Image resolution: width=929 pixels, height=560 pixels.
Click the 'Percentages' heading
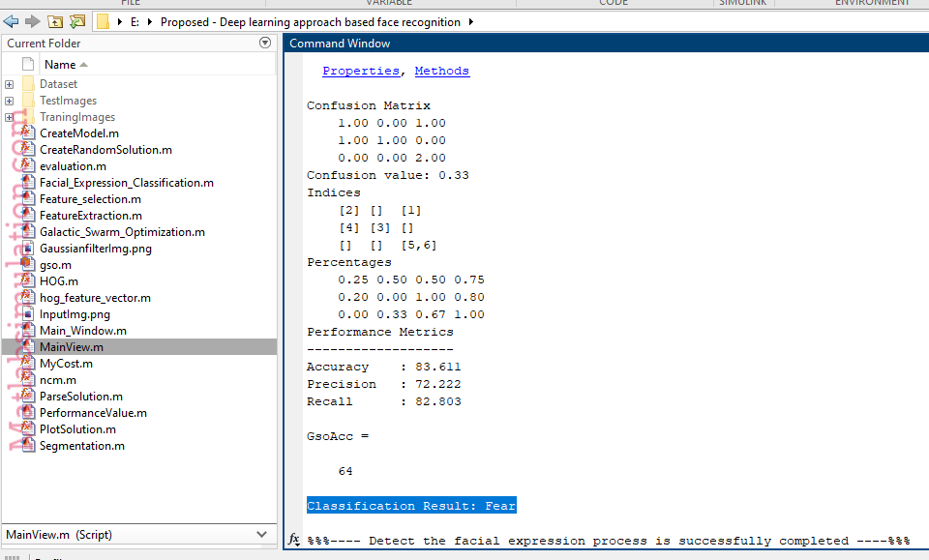click(349, 262)
